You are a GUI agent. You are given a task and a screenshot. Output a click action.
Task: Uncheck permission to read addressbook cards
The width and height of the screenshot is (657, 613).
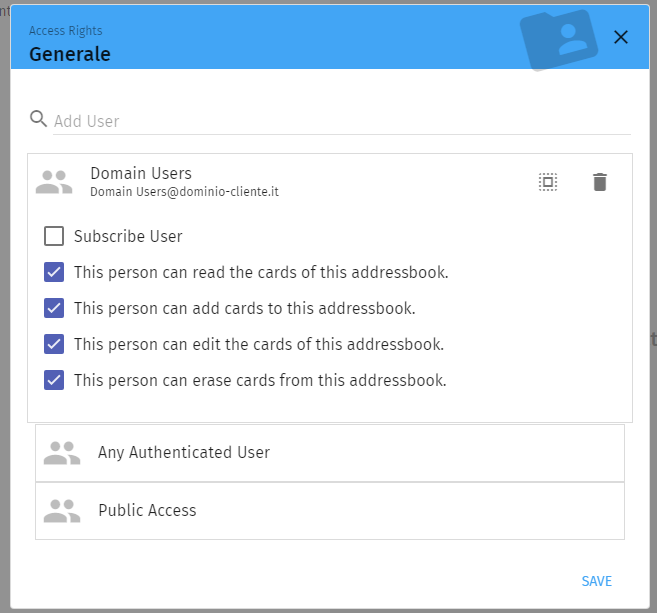click(x=54, y=272)
